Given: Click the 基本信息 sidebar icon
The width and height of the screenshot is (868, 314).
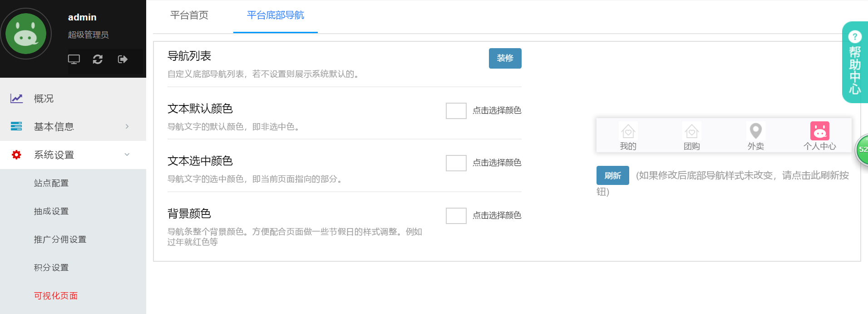Looking at the screenshot, I should pyautogui.click(x=16, y=126).
